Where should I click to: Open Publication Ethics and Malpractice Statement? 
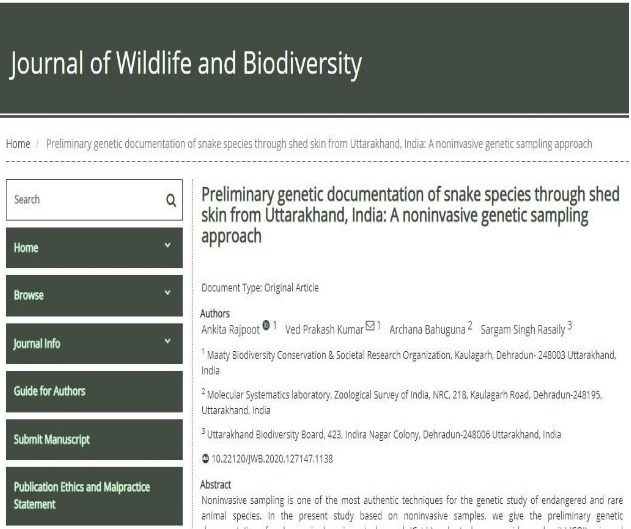[82, 495]
